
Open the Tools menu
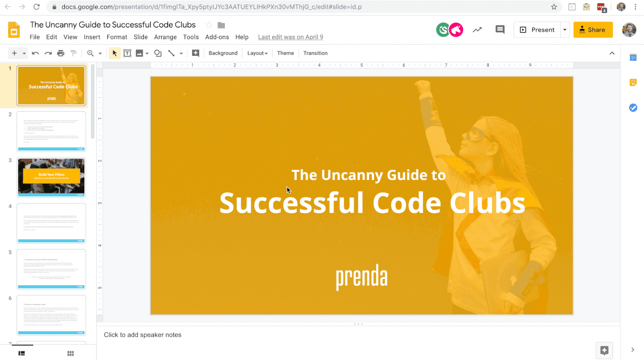tap(191, 37)
